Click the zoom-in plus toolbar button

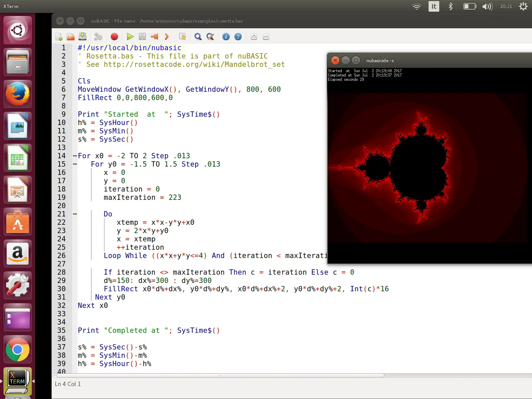click(254, 37)
